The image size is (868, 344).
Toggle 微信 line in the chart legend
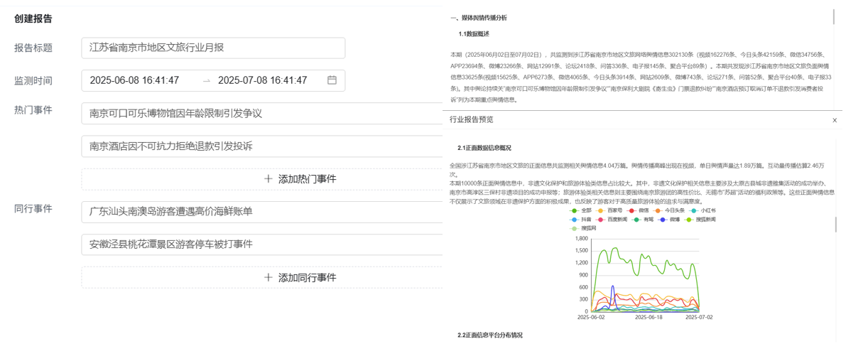tap(632, 210)
